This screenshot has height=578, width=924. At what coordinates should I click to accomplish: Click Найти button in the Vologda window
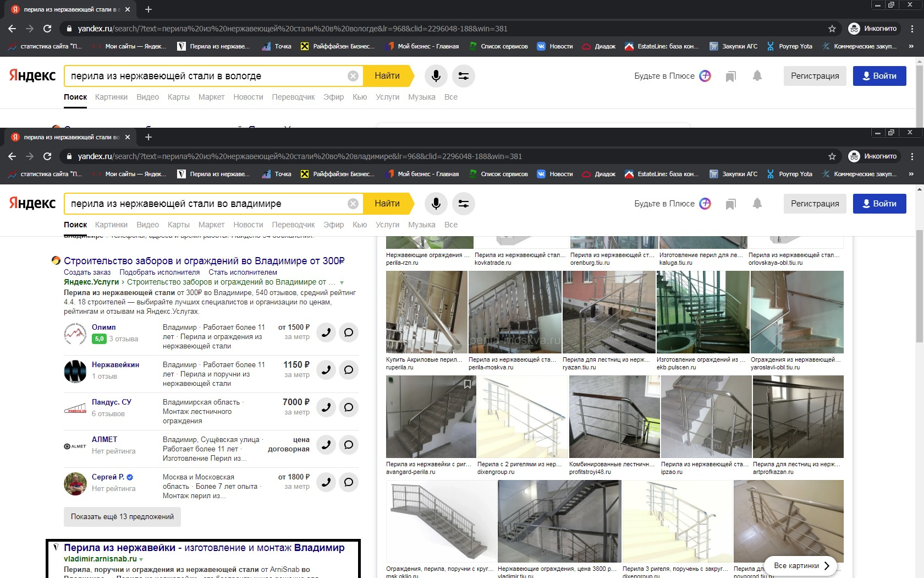(387, 76)
